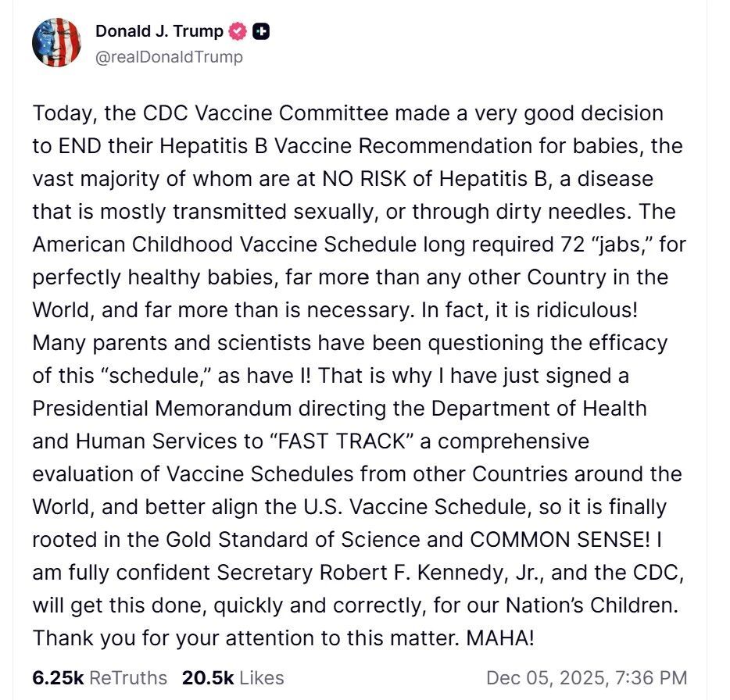View the 20.5k Likes list

click(233, 677)
